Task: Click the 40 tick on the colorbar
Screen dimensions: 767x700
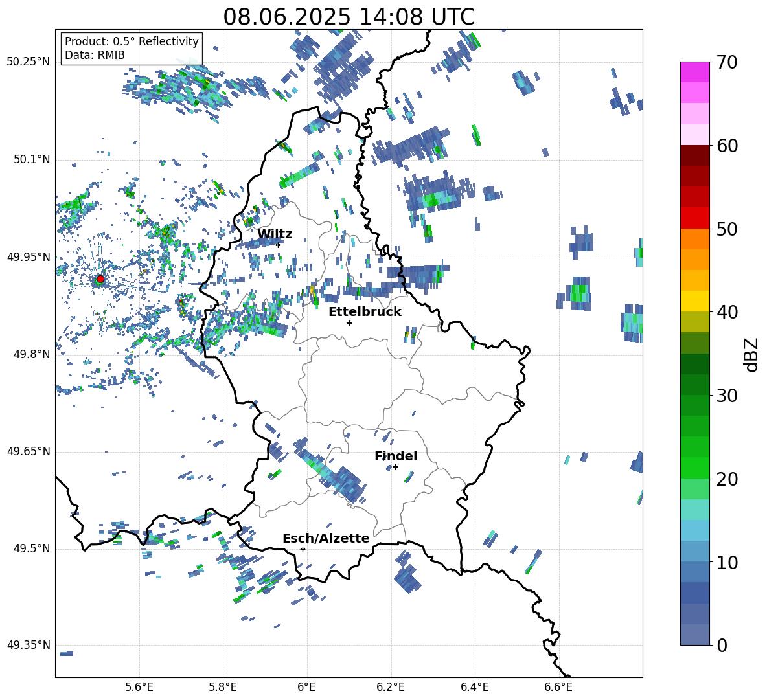Action: click(726, 312)
